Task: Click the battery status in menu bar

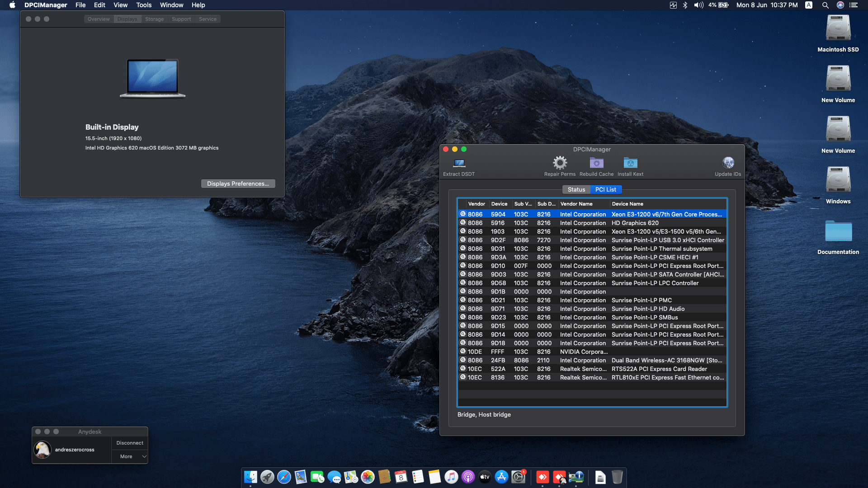Action: click(x=718, y=5)
